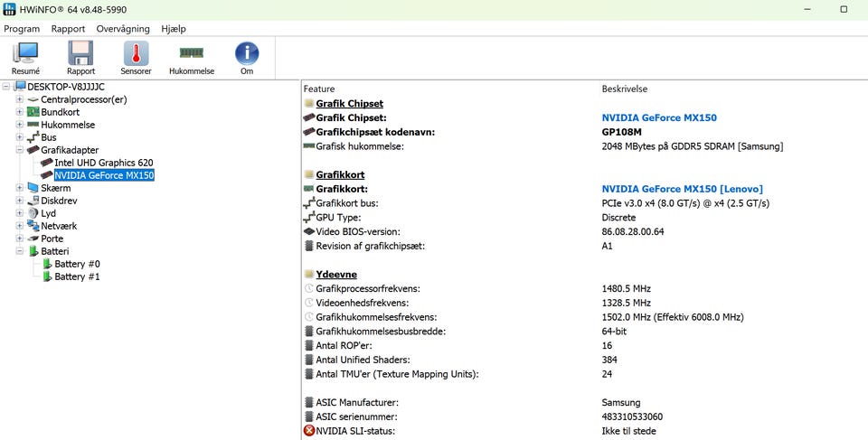
Task: Select Battery #1 in tree
Action: click(77, 276)
